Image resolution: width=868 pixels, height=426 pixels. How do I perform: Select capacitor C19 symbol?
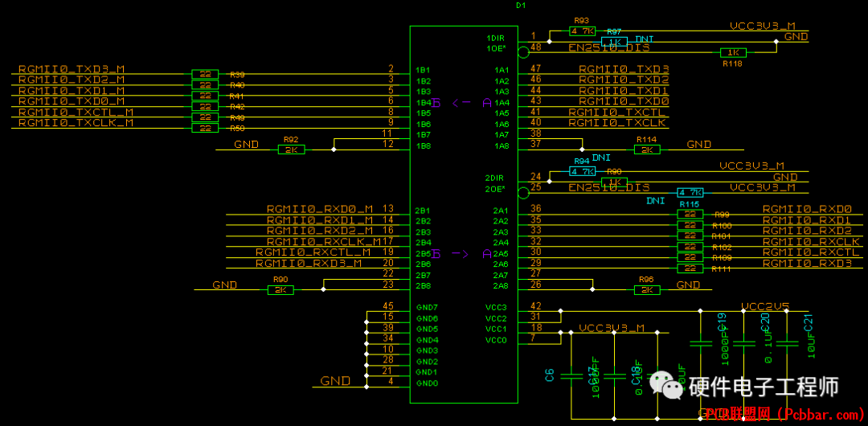click(701, 343)
